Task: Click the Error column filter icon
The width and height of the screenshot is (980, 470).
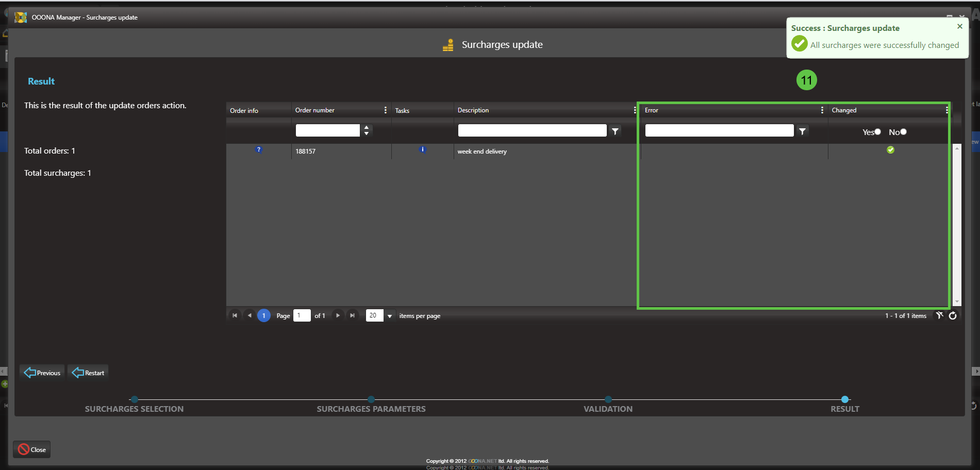Action: 802,131
